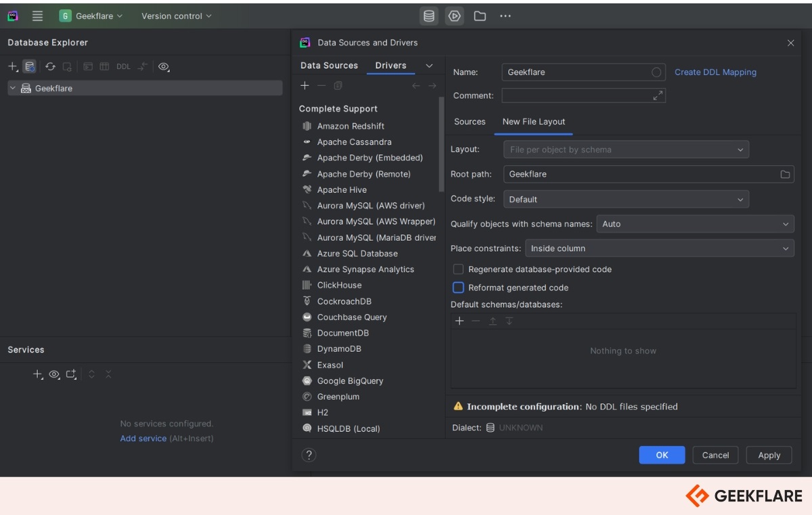Open the eye view options in Database Explorer
This screenshot has width=812, height=515.
(164, 66)
